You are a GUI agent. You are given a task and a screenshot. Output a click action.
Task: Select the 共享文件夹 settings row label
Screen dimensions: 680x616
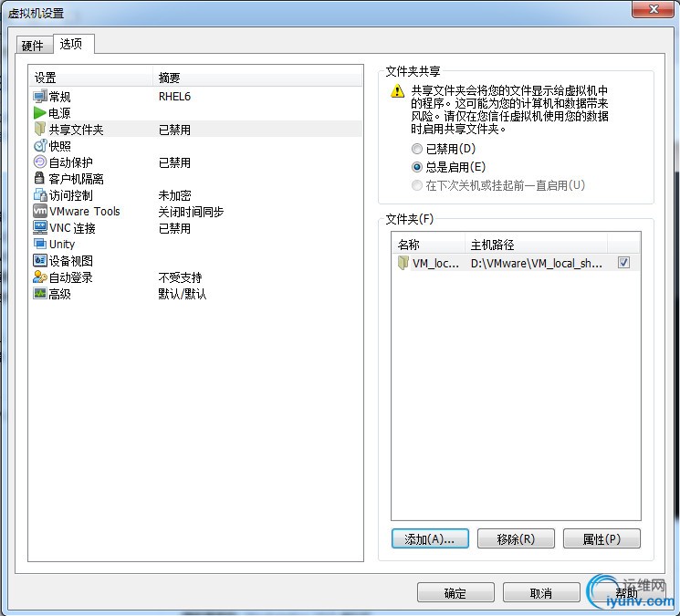[76, 130]
